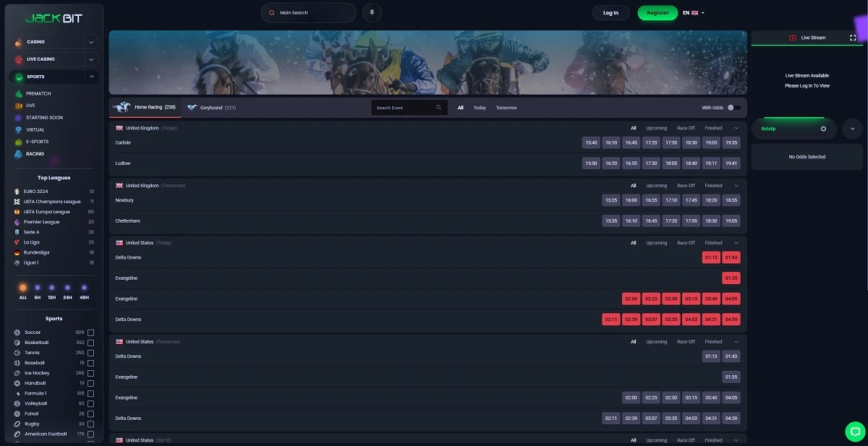
Task: Open the Virtual sports section
Action: click(x=35, y=129)
